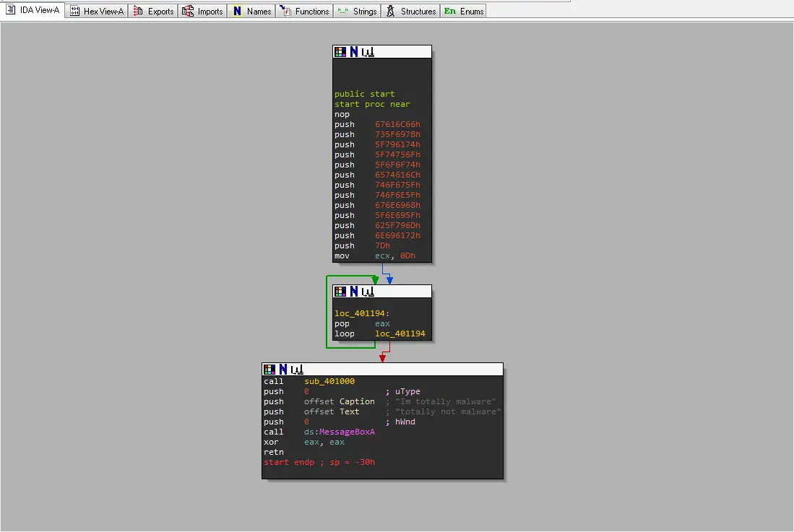Select the Caption offset operand
The image size is (794, 532).
coord(357,401)
